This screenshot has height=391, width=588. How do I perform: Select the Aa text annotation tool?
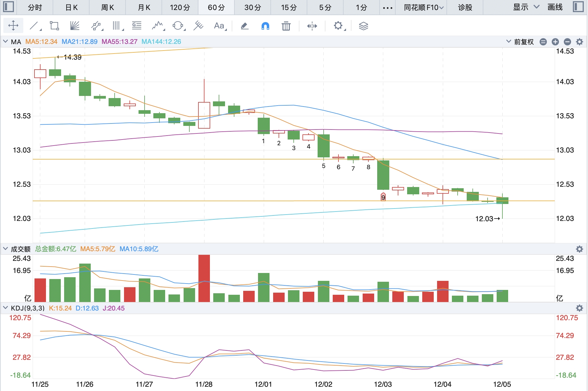click(219, 26)
